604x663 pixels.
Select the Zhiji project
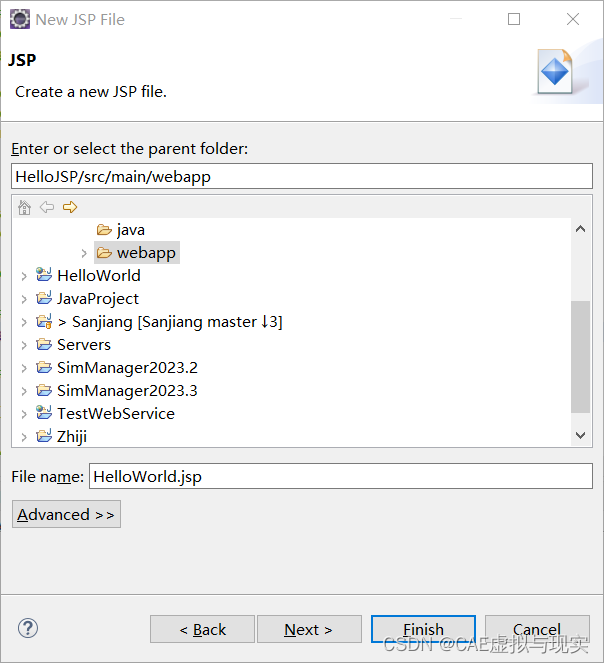coord(72,436)
